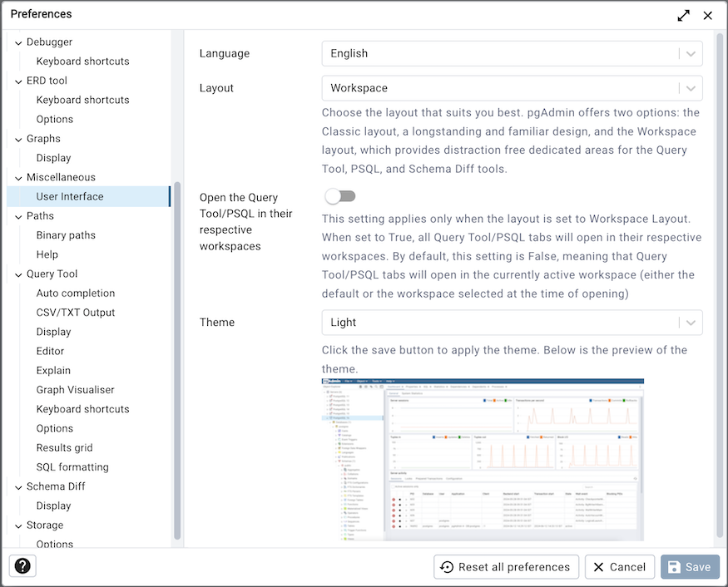The height and width of the screenshot is (587, 728).
Task: Collapse the Miscellaneous tree section
Action: (x=18, y=178)
